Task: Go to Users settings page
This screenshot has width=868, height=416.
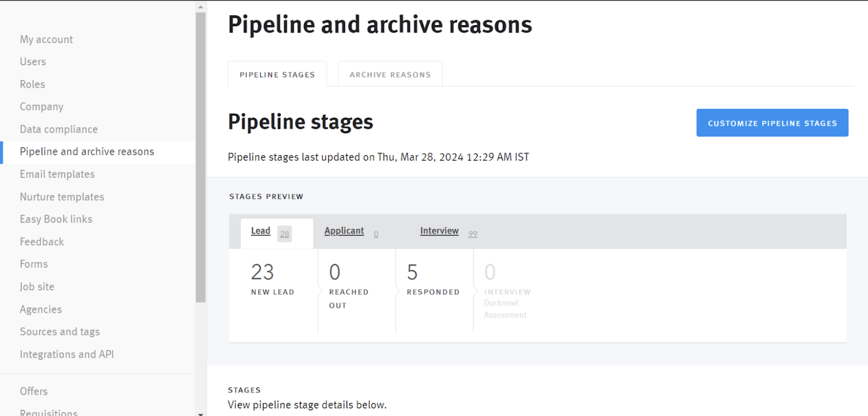Action: (x=33, y=62)
